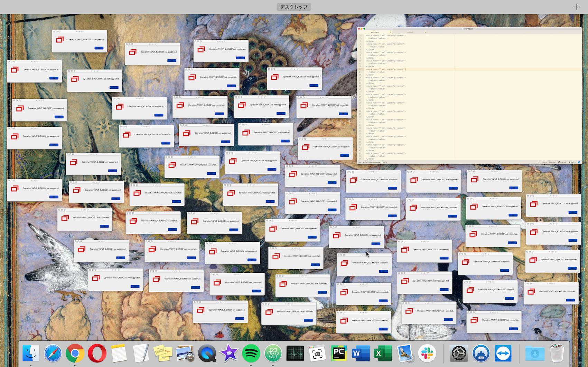Switch to the workspace tab in Atom
Screen dimensions: 588x367
(375, 32)
